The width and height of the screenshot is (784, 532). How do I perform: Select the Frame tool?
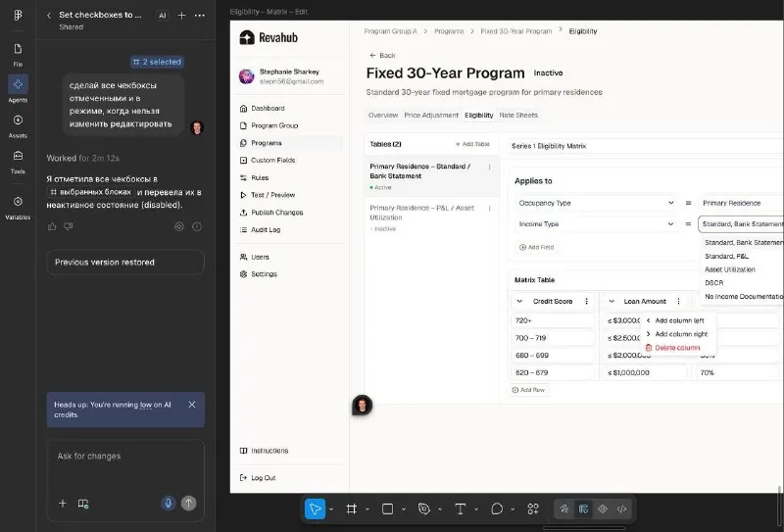click(352, 509)
